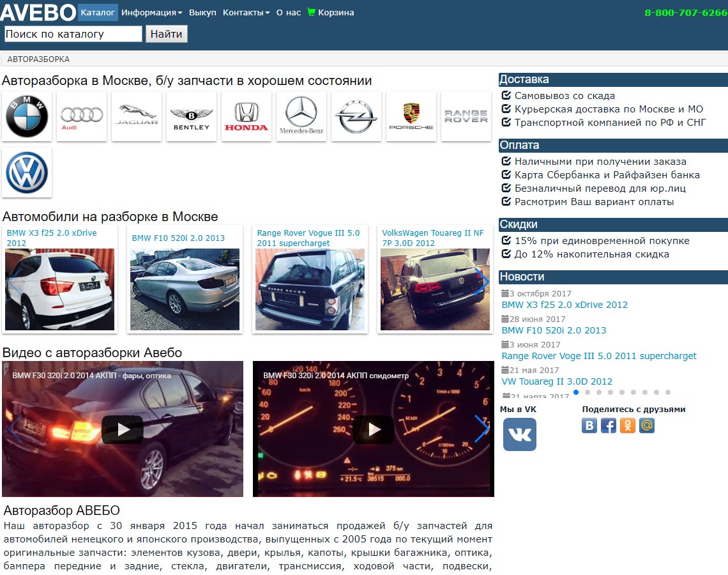Click the AVEBO logo
Image resolution: width=728 pixels, height=575 pixels.
coord(38,13)
